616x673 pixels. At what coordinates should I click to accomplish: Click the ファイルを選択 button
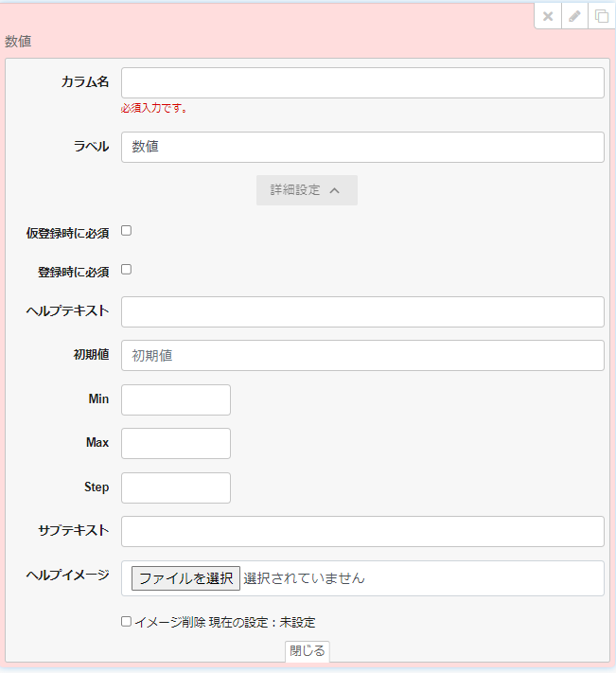[185, 578]
